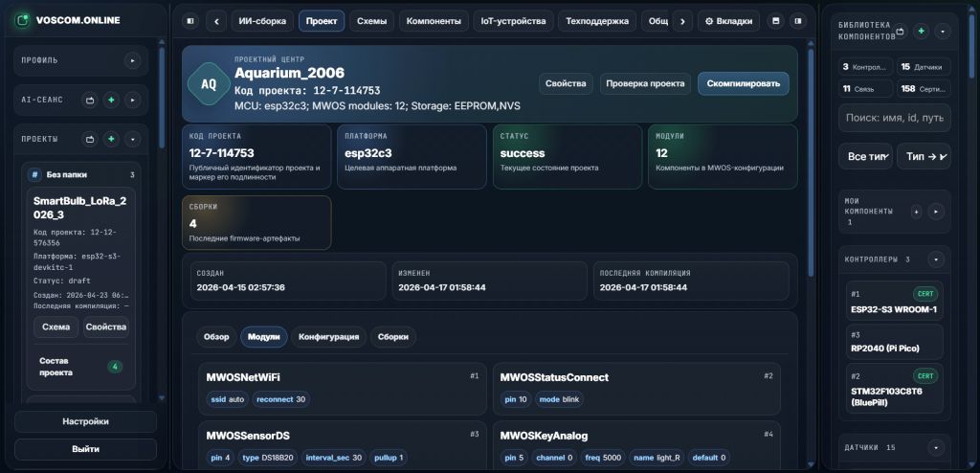Expand Мои компоненты section
The width and height of the screenshot is (980, 473).
point(936,212)
